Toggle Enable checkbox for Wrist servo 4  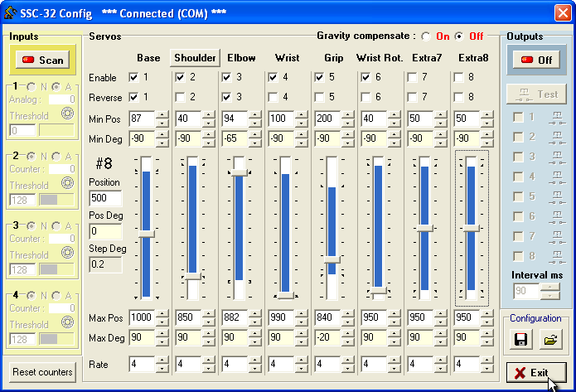tap(273, 77)
